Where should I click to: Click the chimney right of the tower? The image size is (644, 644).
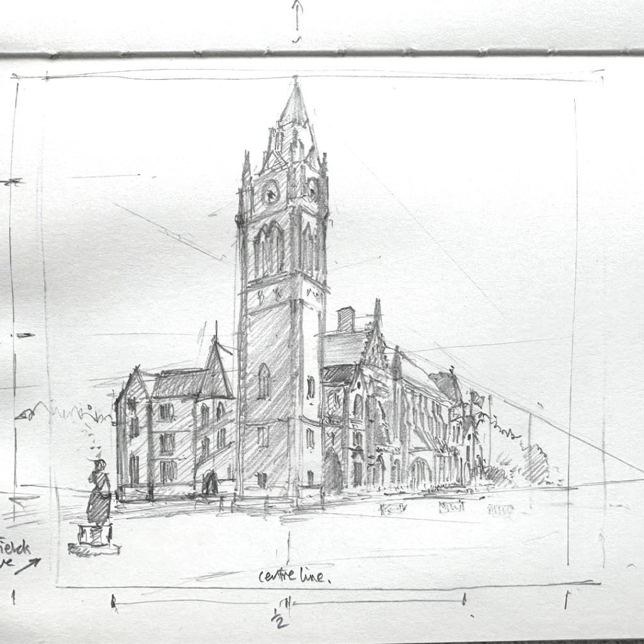coord(345,319)
